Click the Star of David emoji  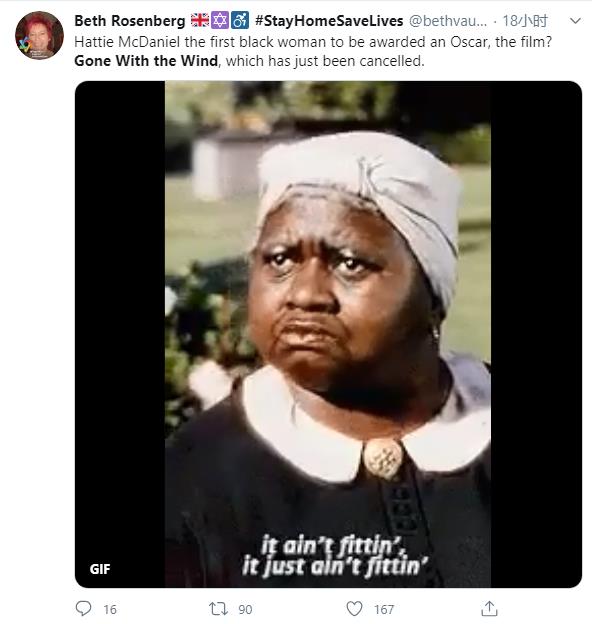pyautogui.click(x=219, y=20)
